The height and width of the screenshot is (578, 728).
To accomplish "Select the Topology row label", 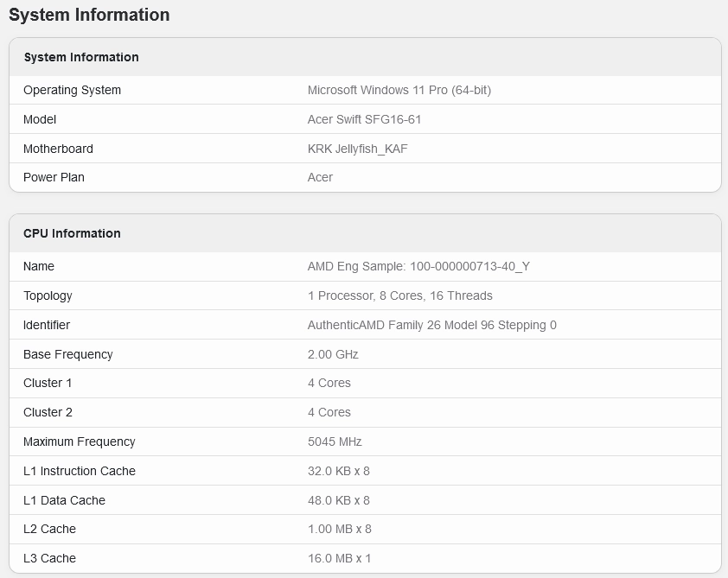I will (x=48, y=295).
